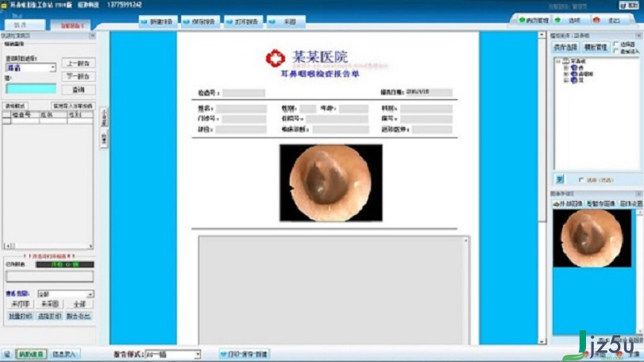Image resolution: width=644 pixels, height=362 pixels.
Task: Click the report date field
Action: pos(429,92)
